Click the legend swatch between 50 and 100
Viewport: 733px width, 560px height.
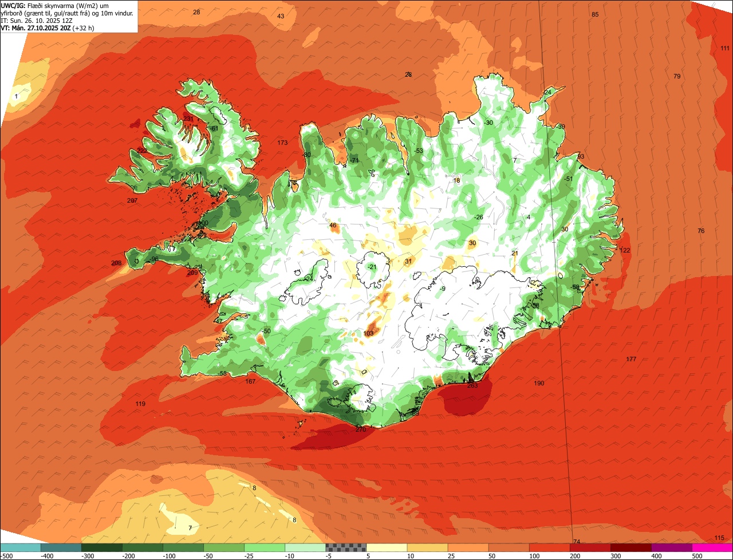[x=508, y=547]
